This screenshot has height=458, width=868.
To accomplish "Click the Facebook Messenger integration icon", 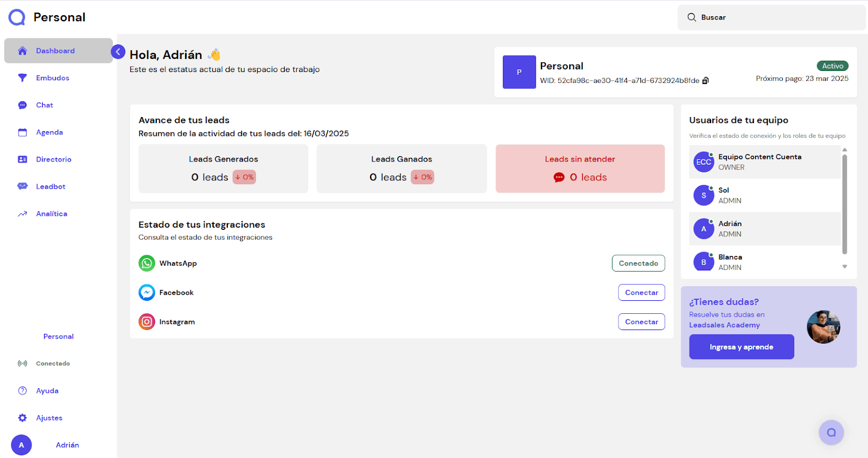I will pos(146,293).
